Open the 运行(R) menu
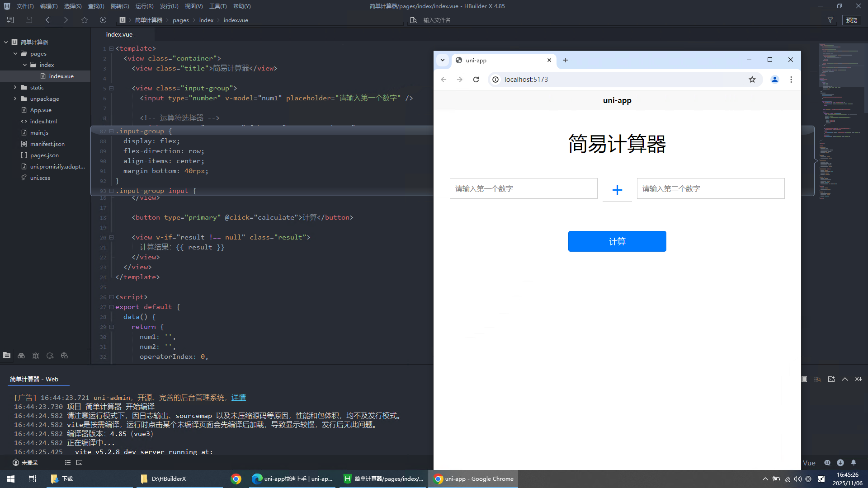 (x=144, y=6)
